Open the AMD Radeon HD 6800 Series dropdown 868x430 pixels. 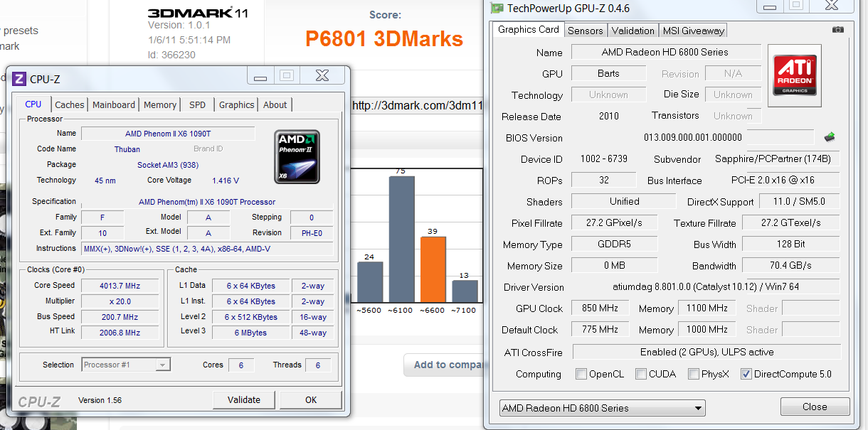coord(602,408)
